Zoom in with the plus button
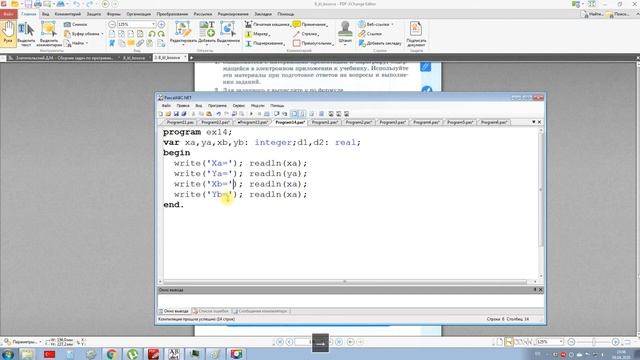This screenshot has width=640, height=360. (161, 24)
